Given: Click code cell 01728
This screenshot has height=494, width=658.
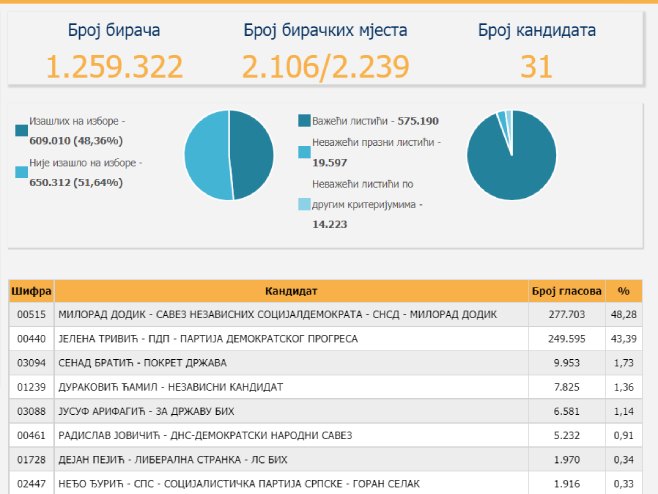Looking at the screenshot, I should (x=31, y=460).
